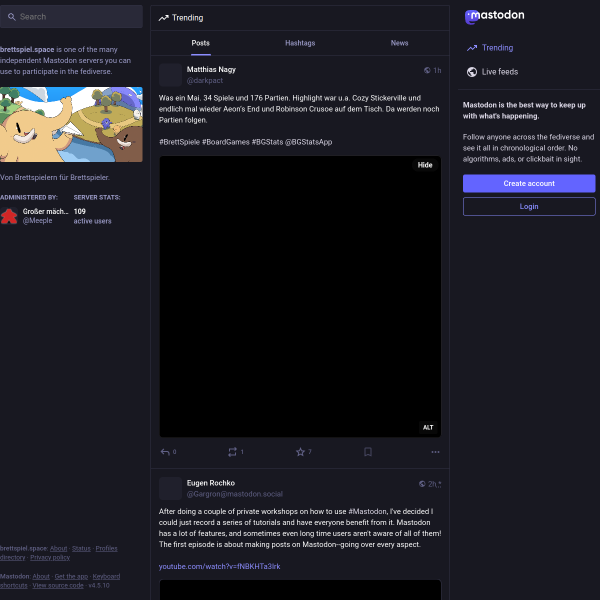Open the brettspiel.space server banner image
This screenshot has height=600, width=600.
pos(71,125)
